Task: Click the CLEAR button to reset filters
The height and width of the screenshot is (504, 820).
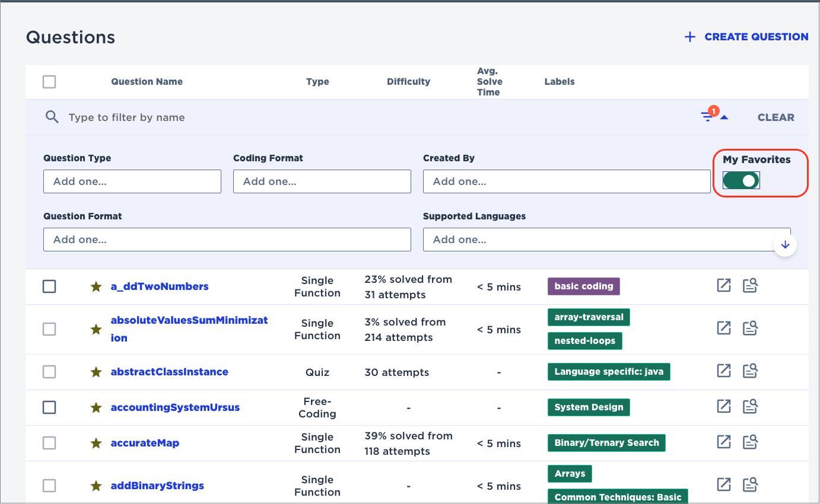Action: [775, 117]
